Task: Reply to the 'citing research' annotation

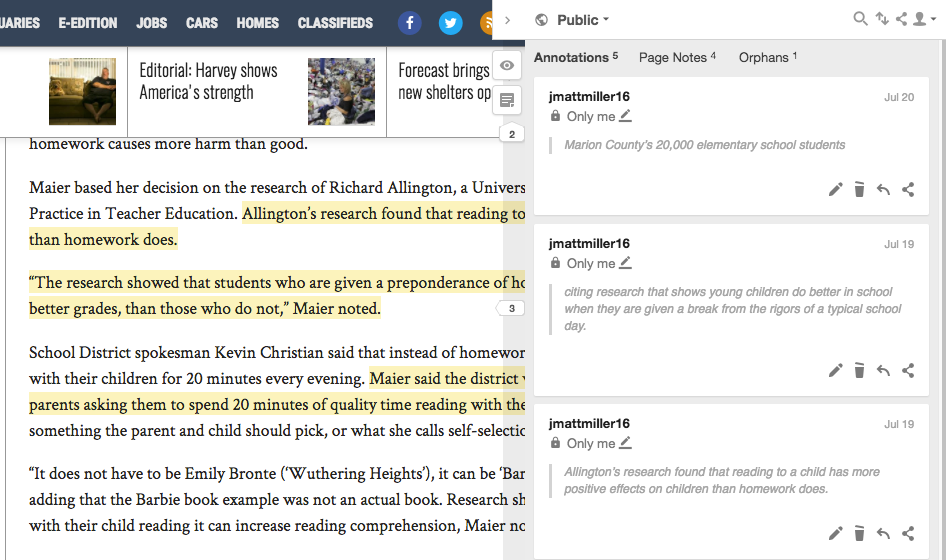Action: 883,371
